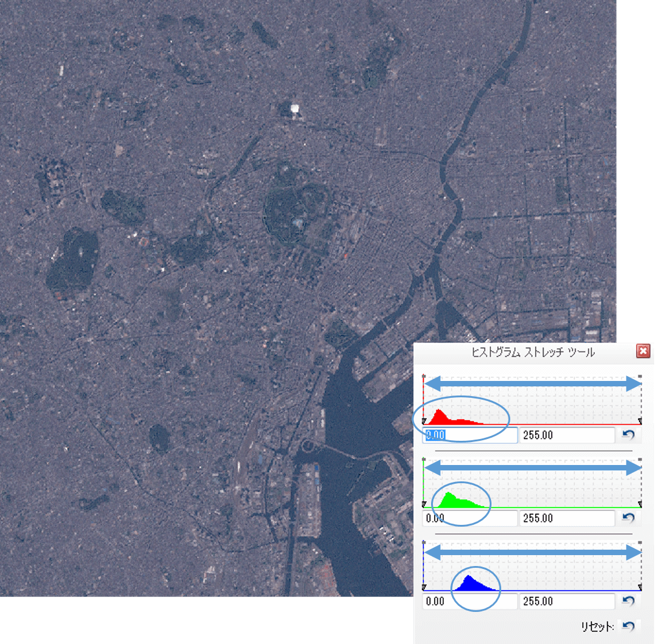The width and height of the screenshot is (659, 644).
Task: Click the red channel maximum 255.00 field
Action: 566,435
